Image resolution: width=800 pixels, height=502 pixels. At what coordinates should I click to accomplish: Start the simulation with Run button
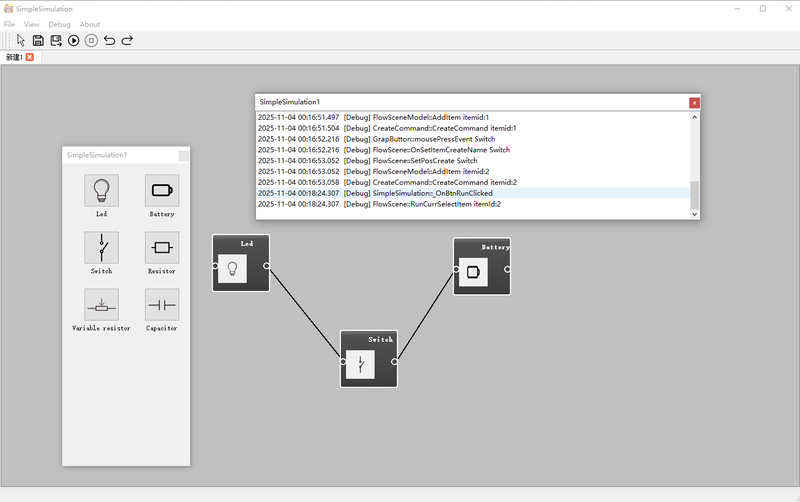click(x=74, y=40)
